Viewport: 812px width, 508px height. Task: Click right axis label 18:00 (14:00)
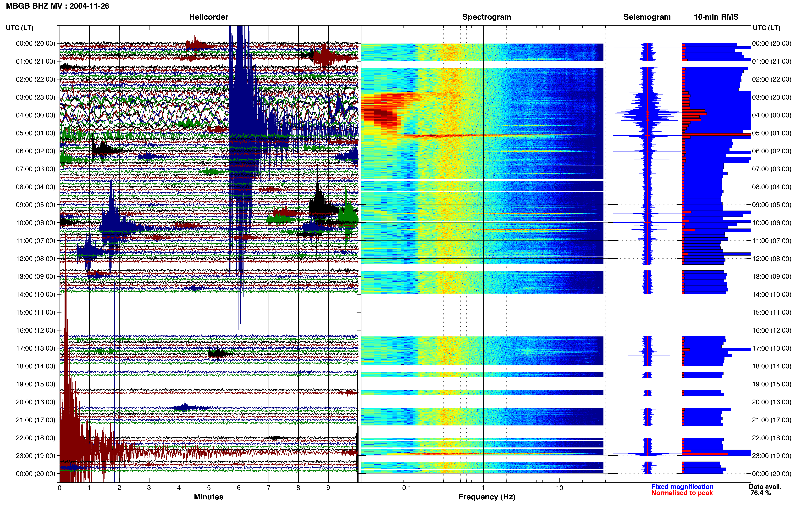pyautogui.click(x=772, y=366)
